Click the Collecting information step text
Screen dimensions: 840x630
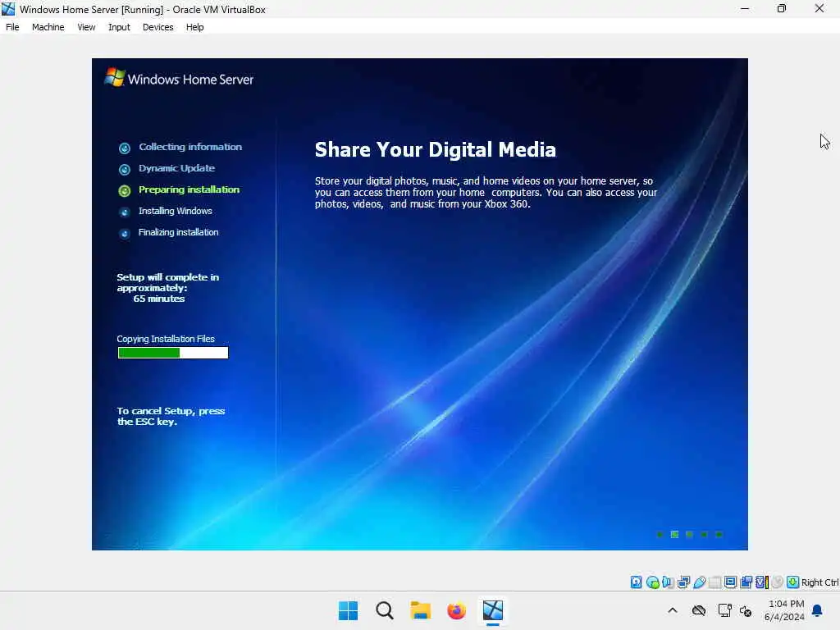[190, 147]
